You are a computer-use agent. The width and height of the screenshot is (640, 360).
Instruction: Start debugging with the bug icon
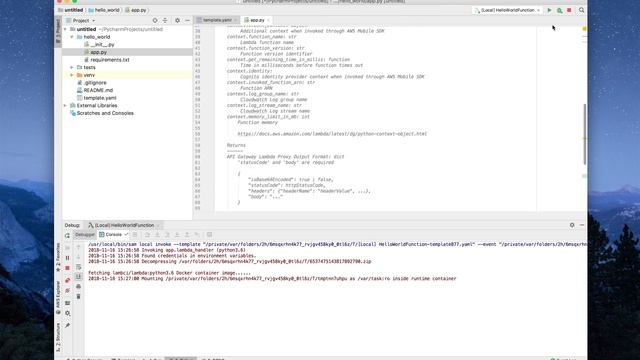tap(560, 10)
